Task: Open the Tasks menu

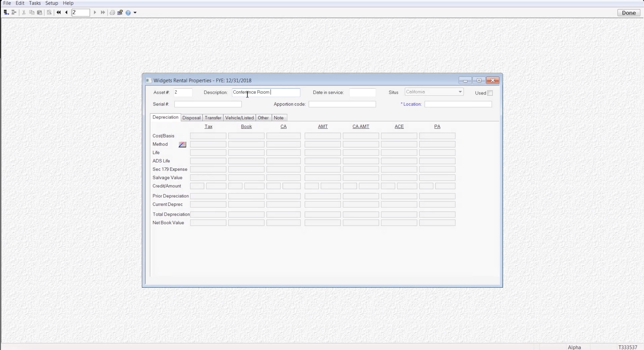Action: tap(35, 3)
